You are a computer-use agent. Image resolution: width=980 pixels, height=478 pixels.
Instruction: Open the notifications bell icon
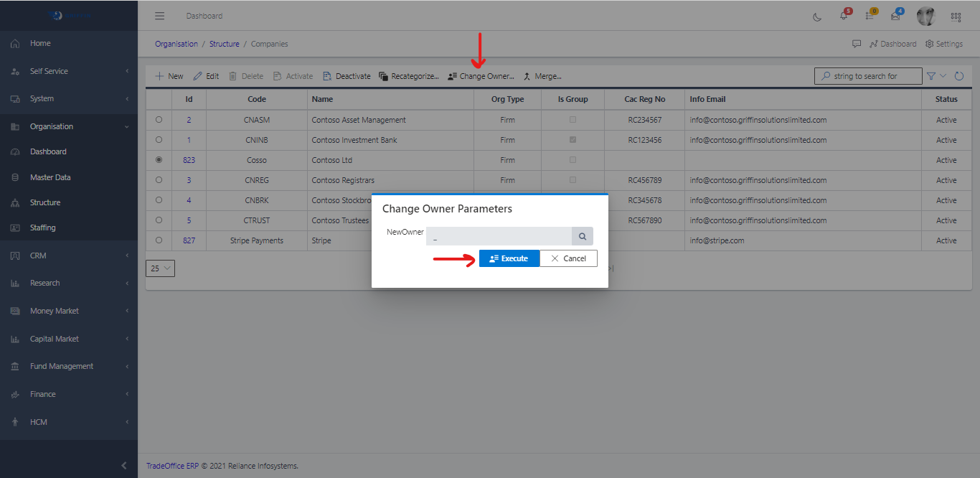point(844,17)
